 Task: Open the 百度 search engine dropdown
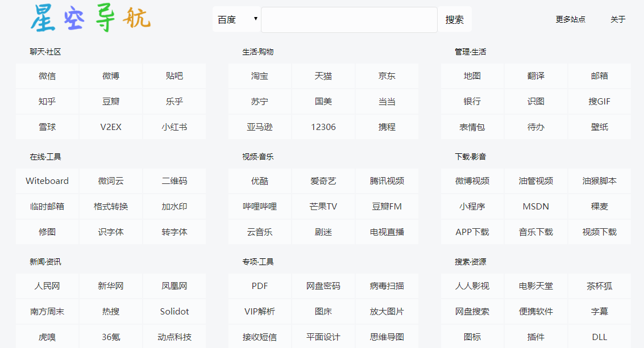[236, 19]
